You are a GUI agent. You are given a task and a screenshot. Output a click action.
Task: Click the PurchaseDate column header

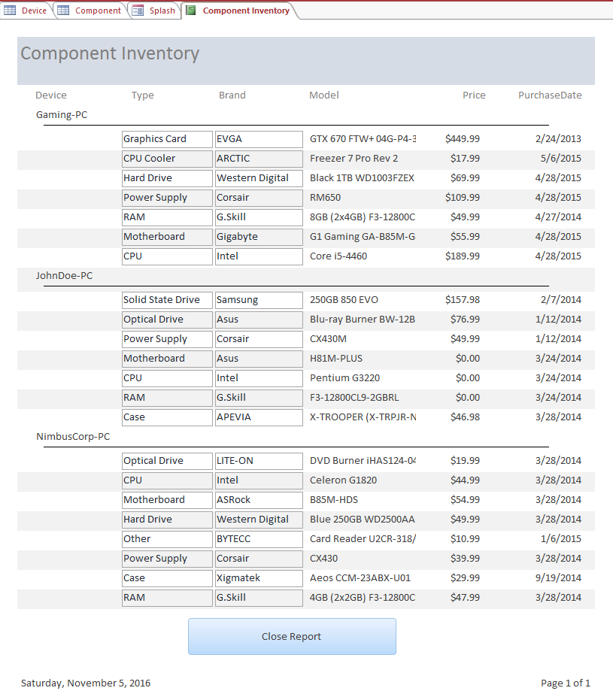tap(550, 95)
